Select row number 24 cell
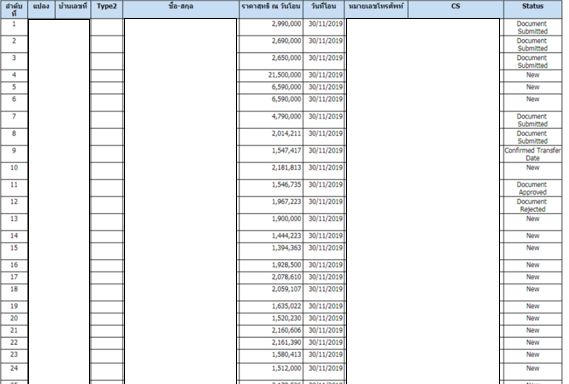The width and height of the screenshot is (569, 384). coord(14,372)
